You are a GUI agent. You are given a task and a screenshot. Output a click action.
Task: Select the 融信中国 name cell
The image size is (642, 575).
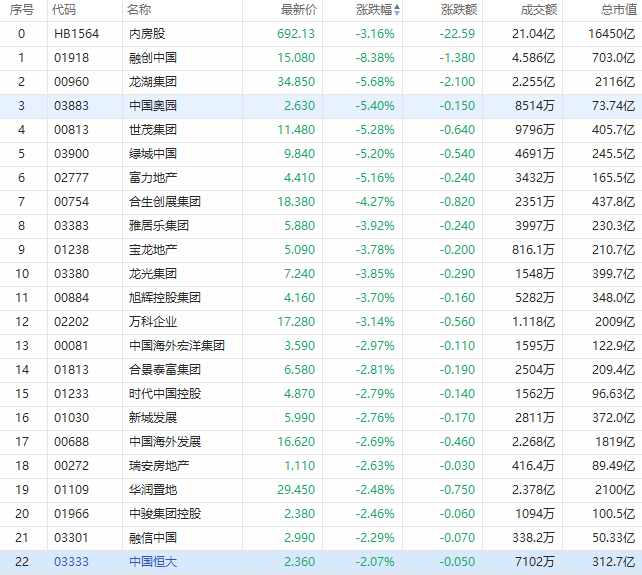pyautogui.click(x=153, y=538)
